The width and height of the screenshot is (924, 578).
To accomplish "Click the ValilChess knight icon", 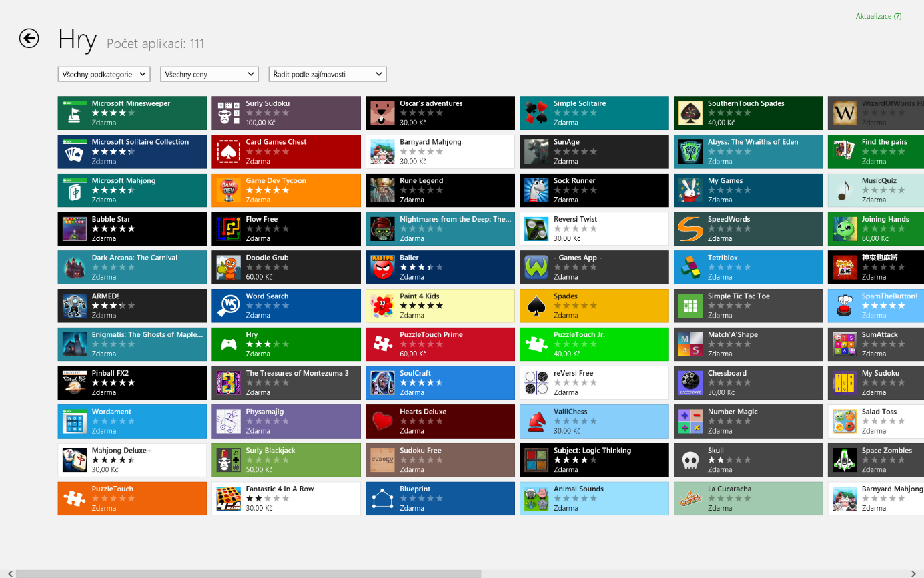I will click(x=537, y=422).
